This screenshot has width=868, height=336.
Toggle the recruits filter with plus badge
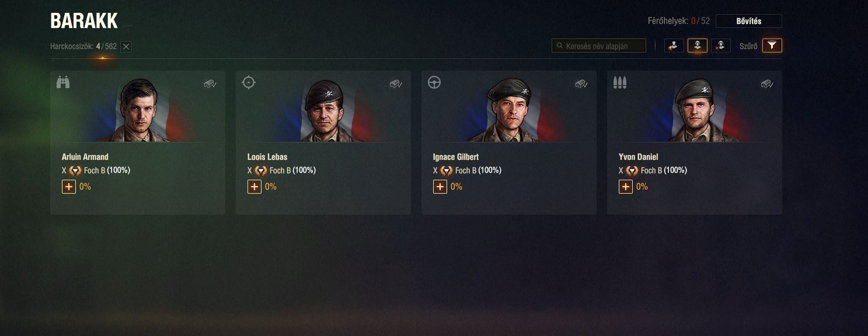tap(674, 45)
